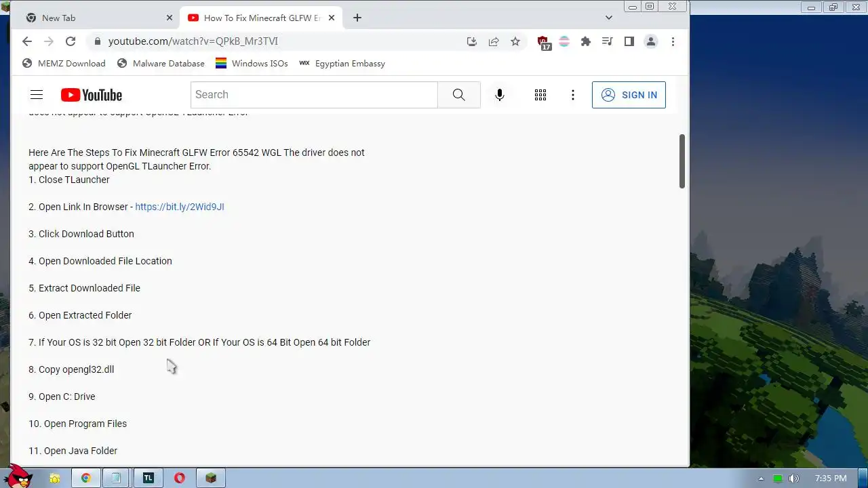Select the How To Fix Minecraft GLFW tab
The width and height of the screenshot is (868, 488).
pos(261,18)
